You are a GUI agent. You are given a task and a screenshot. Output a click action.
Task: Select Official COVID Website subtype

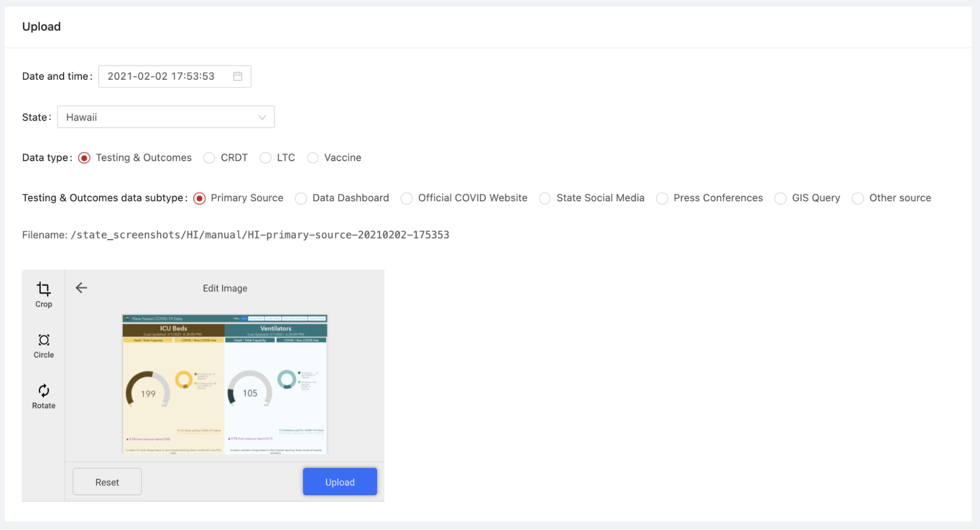point(406,198)
